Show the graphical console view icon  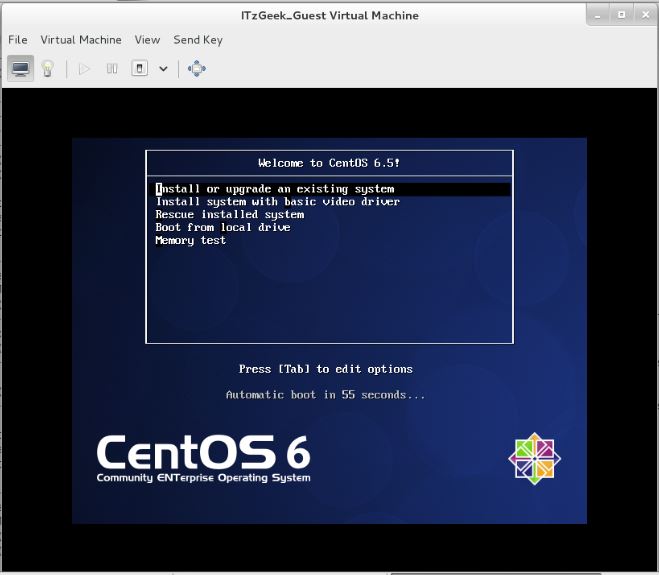[20, 68]
